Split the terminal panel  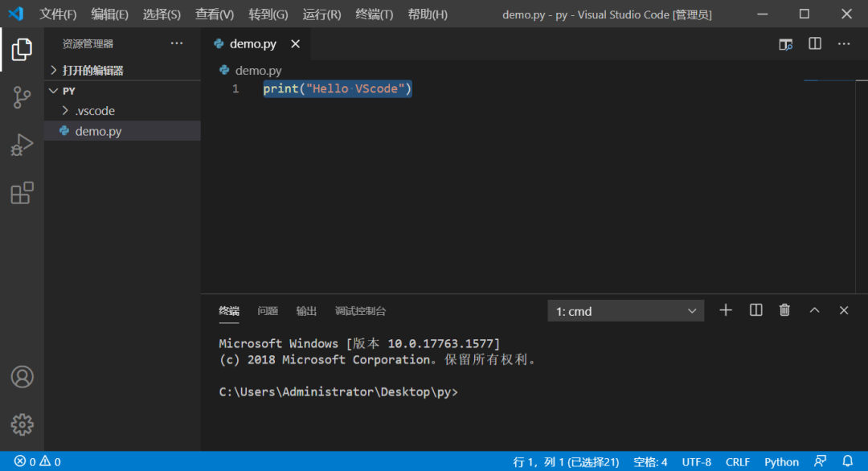tap(755, 310)
